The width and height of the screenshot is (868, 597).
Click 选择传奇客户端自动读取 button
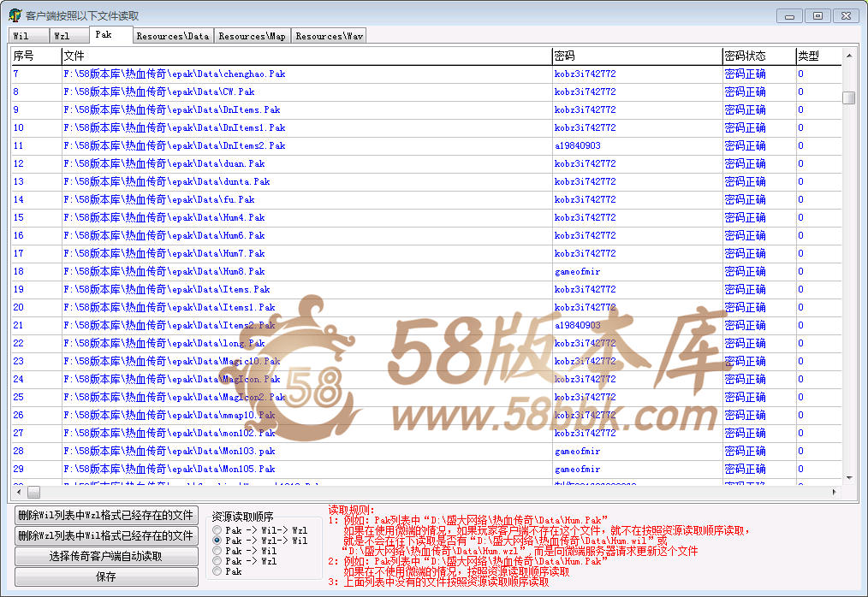pyautogui.click(x=106, y=556)
